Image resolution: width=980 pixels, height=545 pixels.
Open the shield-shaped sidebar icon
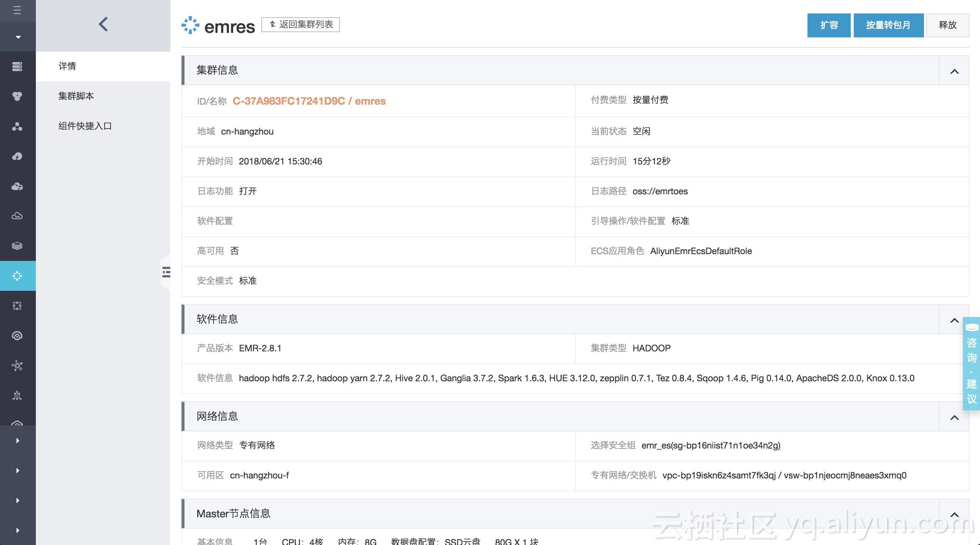17,96
